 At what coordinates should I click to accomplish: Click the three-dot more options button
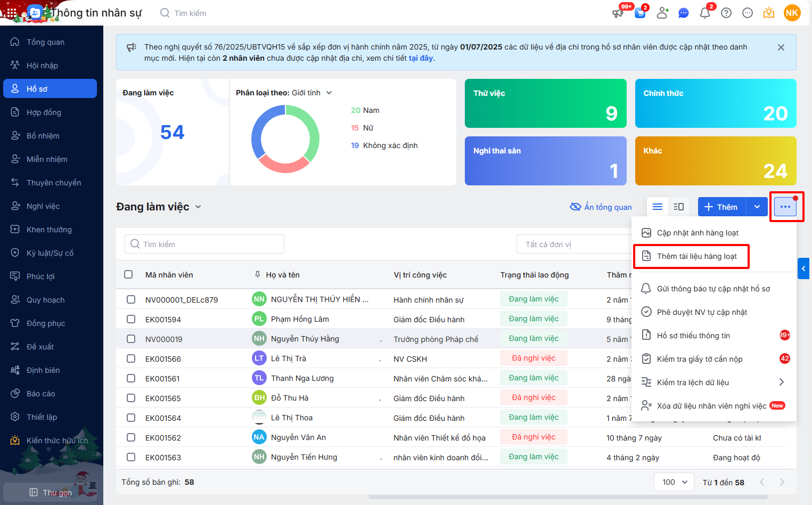[x=785, y=207]
